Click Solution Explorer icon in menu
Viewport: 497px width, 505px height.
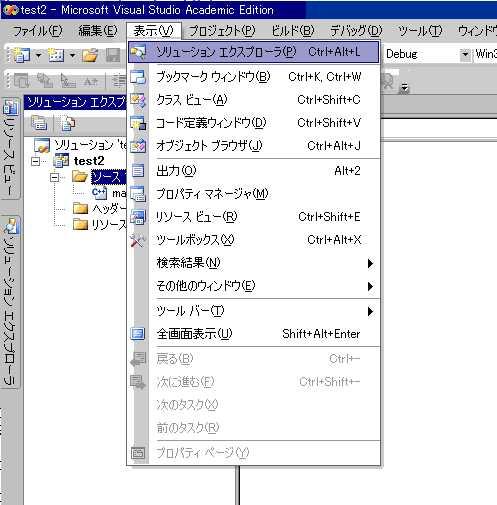click(x=138, y=52)
